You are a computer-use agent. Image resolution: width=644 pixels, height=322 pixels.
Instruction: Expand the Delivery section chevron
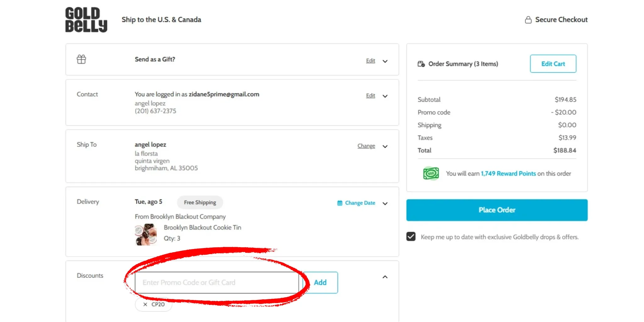point(385,203)
